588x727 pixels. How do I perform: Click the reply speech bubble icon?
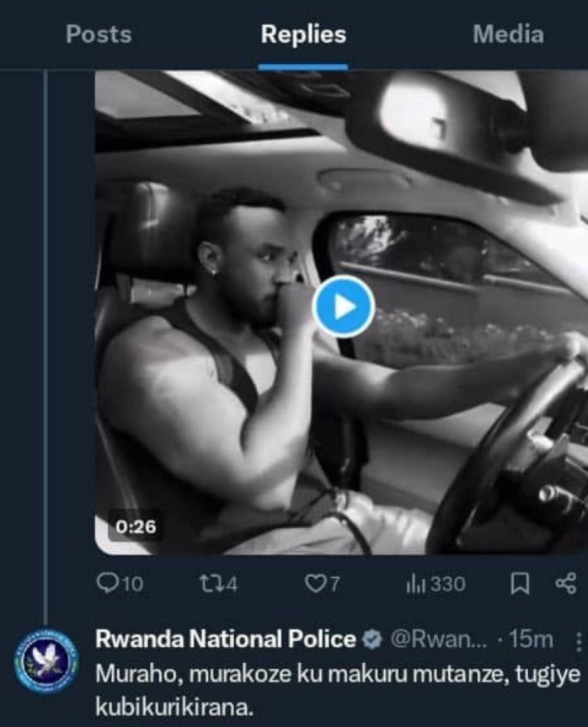(x=107, y=584)
